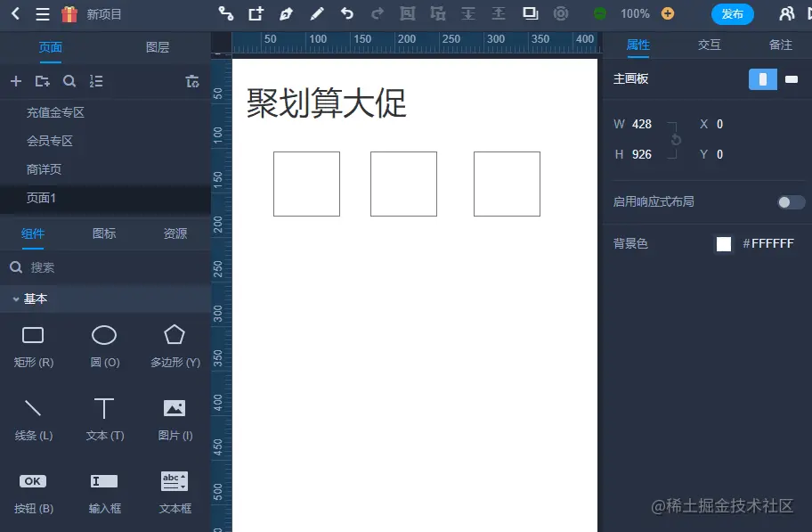Switch to the 交互 tab
The image size is (812, 532).
pyautogui.click(x=709, y=45)
